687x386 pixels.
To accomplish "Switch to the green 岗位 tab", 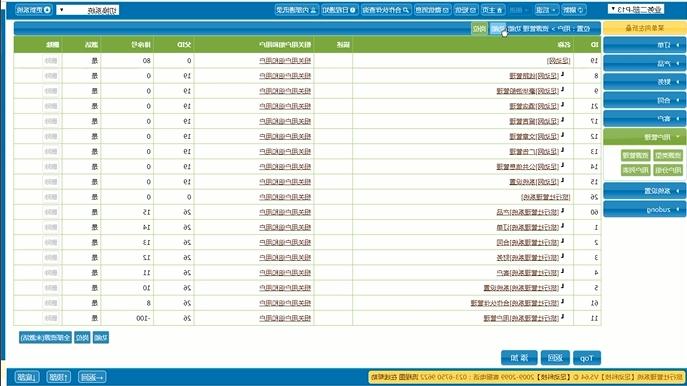I will click(x=480, y=29).
